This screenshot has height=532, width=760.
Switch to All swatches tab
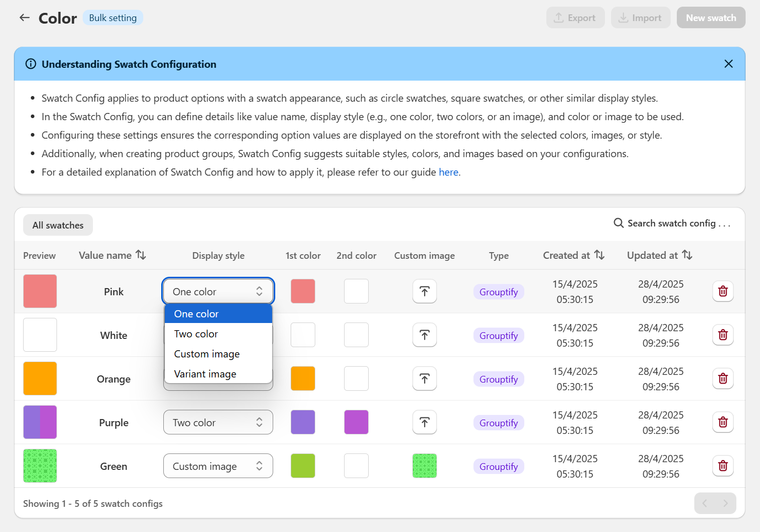click(x=58, y=225)
